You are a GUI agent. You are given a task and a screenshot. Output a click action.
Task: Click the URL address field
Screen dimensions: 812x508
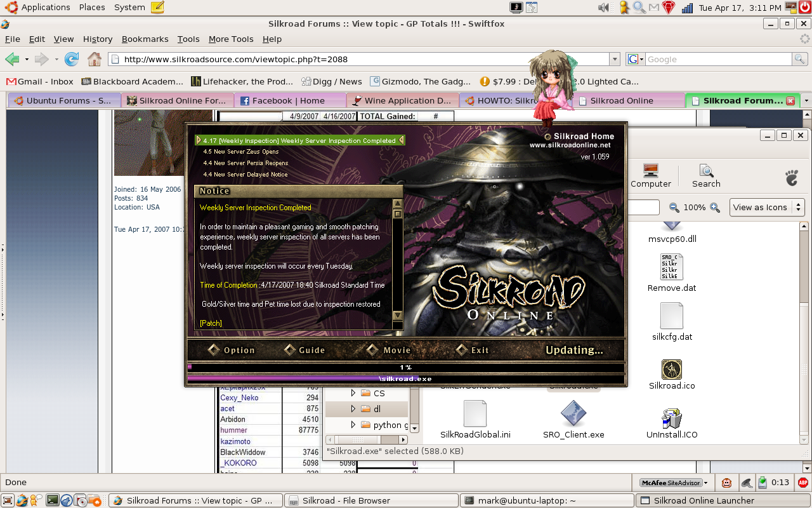[359, 59]
